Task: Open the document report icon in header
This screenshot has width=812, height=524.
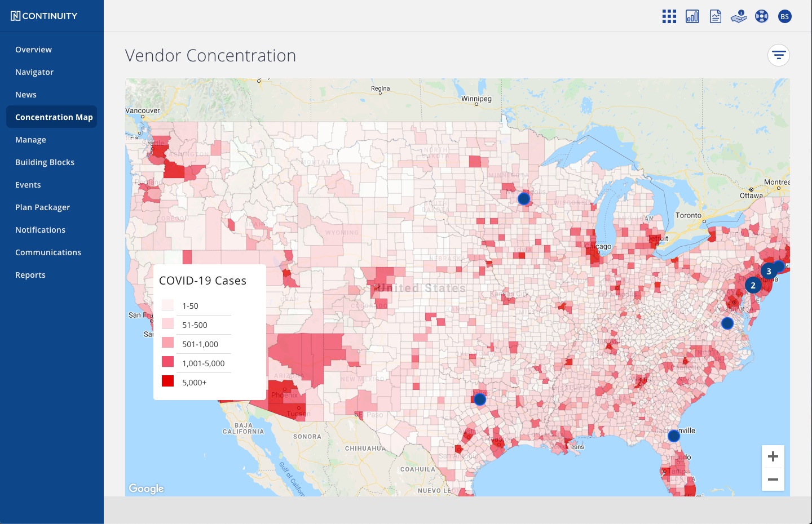Action: click(x=716, y=16)
